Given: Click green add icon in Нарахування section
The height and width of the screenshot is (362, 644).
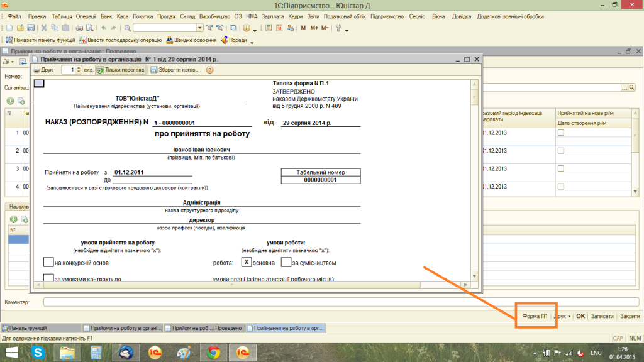Looking at the screenshot, I should coord(14,219).
